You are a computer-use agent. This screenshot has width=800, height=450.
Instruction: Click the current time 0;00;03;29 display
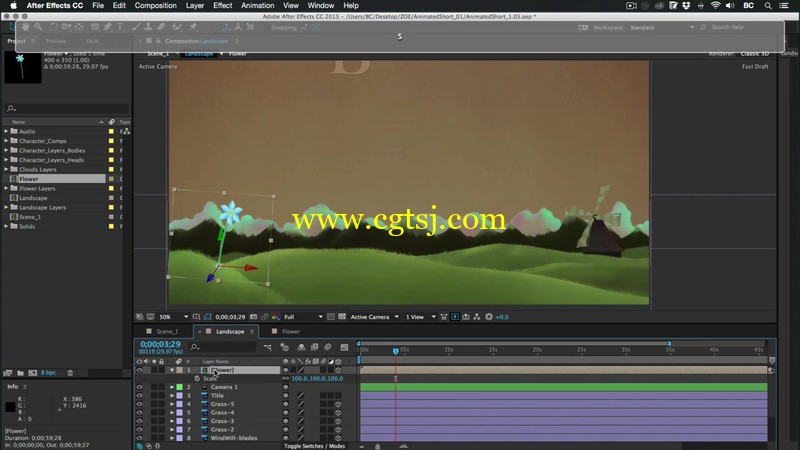click(160, 344)
